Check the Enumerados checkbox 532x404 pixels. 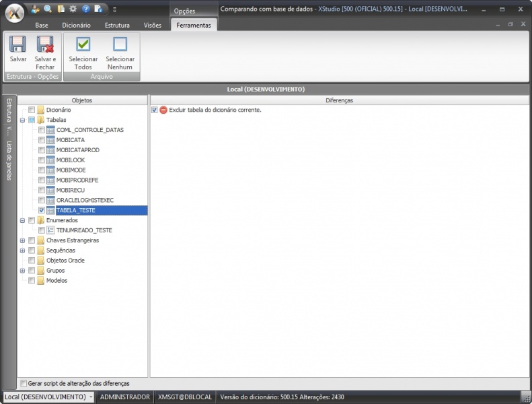pos(32,220)
